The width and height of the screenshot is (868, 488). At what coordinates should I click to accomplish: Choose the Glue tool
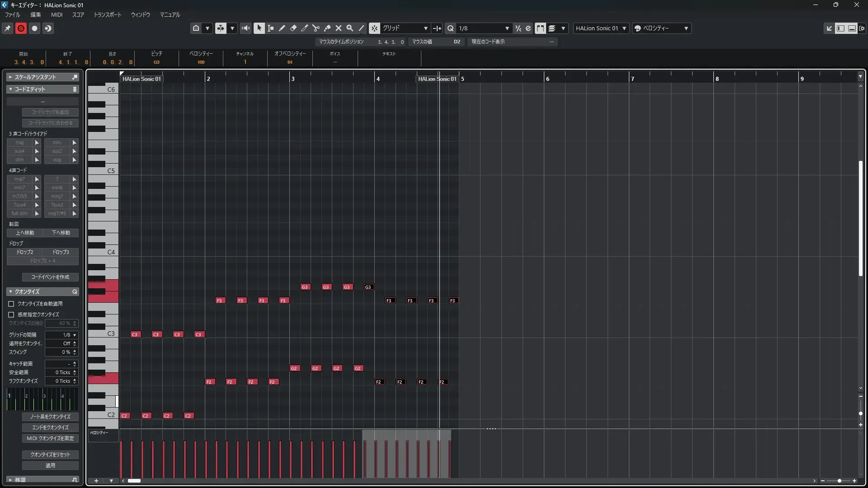point(327,28)
